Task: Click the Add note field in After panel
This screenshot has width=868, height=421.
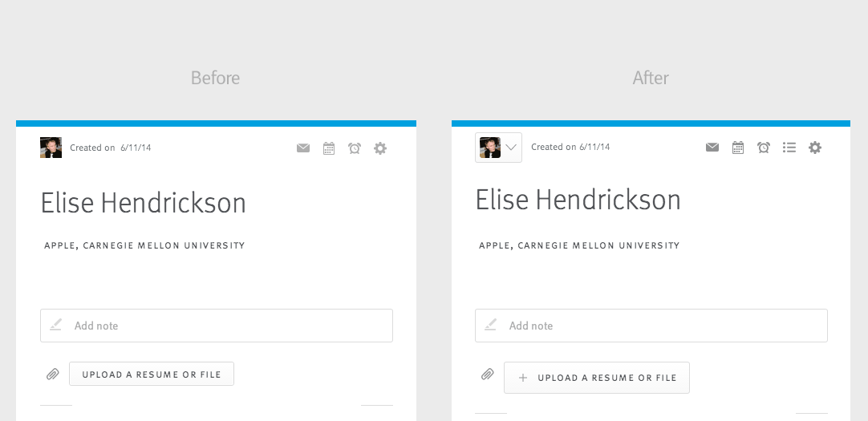Action: [651, 326]
